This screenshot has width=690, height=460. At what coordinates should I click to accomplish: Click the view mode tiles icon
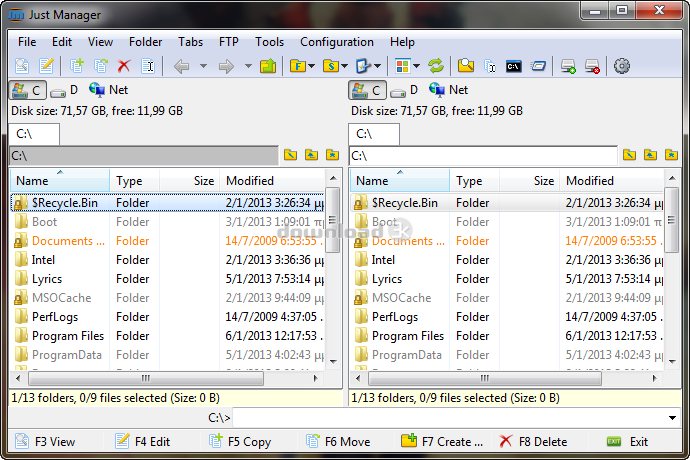click(x=402, y=66)
